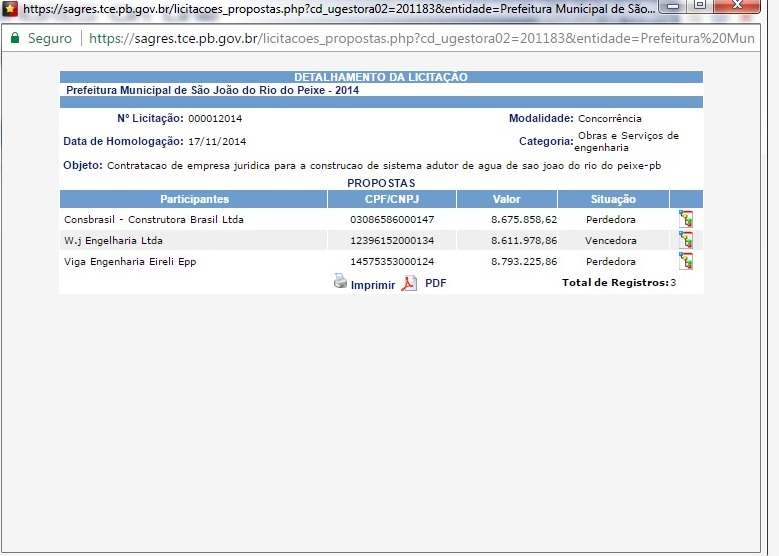
Task: Click the Situação column header
Action: click(612, 199)
